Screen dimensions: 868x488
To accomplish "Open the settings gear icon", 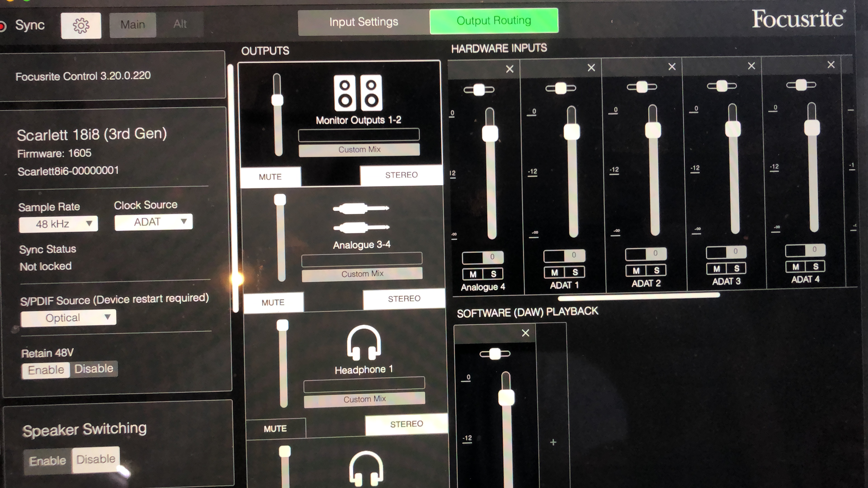I will coord(81,26).
